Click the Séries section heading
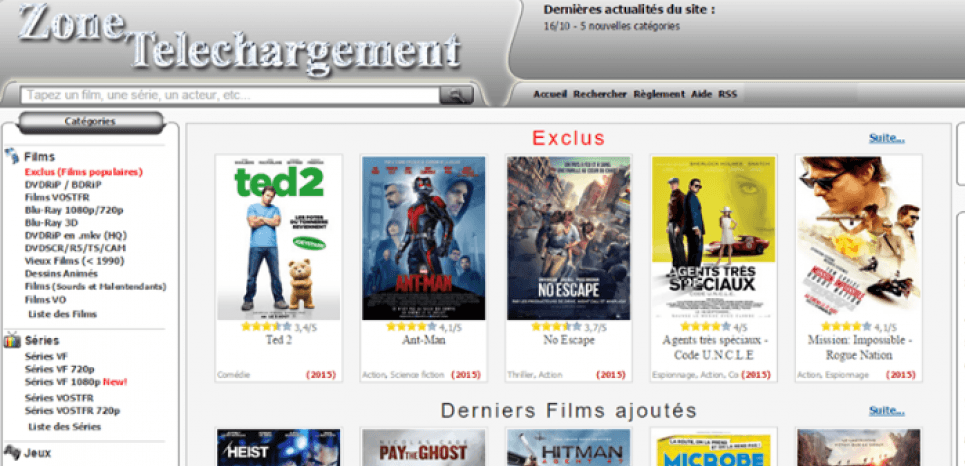Image resolution: width=965 pixels, height=466 pixels. pyautogui.click(x=42, y=340)
